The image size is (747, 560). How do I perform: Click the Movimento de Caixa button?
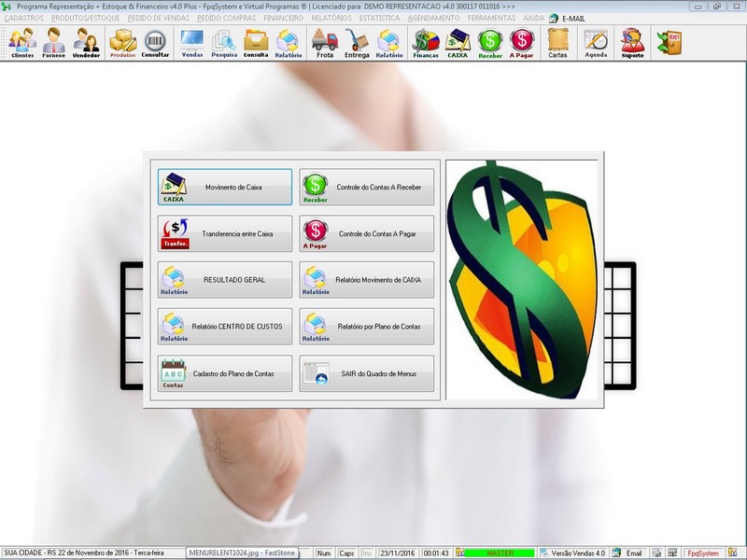coord(225,188)
